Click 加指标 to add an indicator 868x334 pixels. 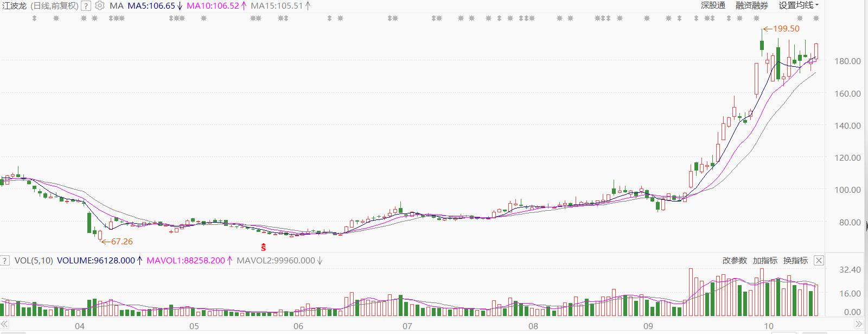pos(765,261)
